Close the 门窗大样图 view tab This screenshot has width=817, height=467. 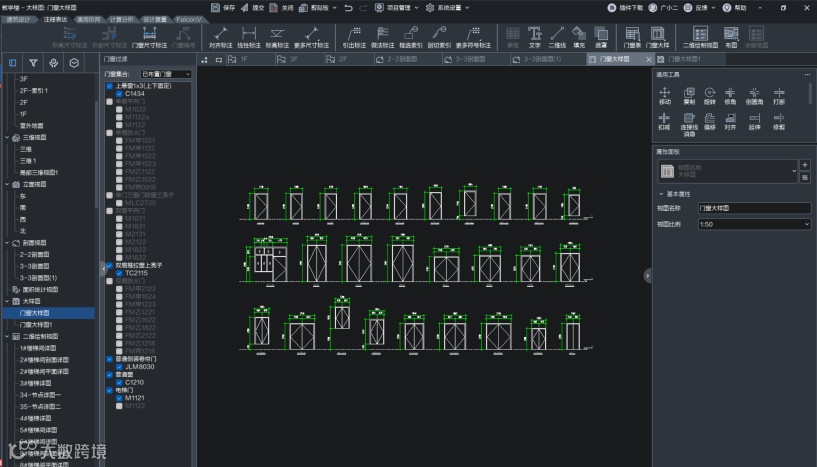[x=649, y=59]
